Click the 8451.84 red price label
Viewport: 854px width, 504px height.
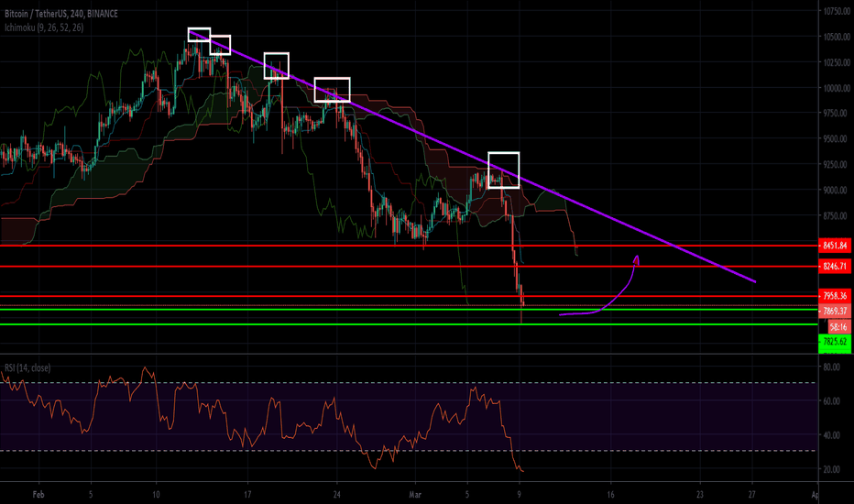coord(835,246)
